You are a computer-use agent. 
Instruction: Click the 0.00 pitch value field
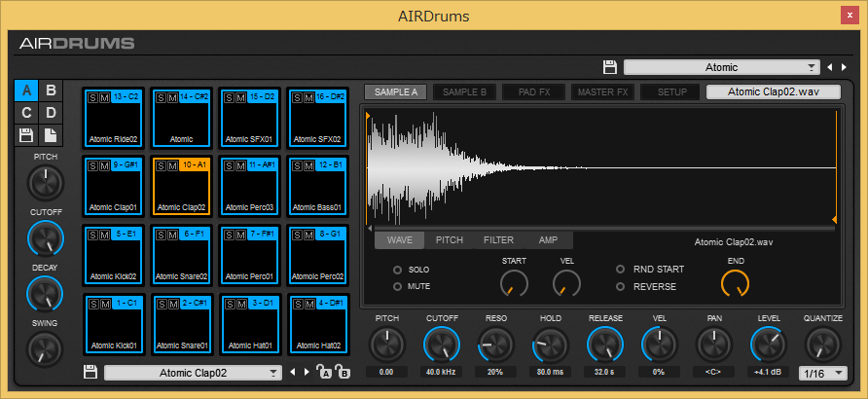tap(386, 372)
